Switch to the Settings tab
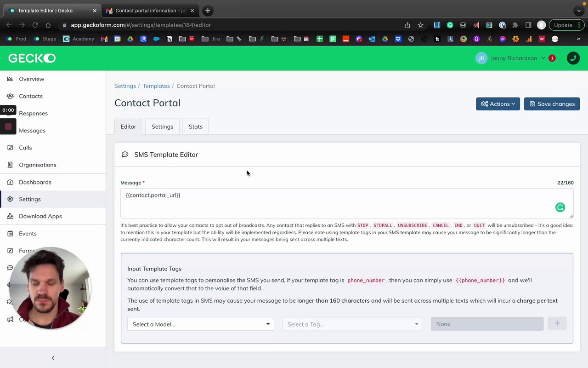Viewport: 588px width, 368px height. click(x=162, y=126)
